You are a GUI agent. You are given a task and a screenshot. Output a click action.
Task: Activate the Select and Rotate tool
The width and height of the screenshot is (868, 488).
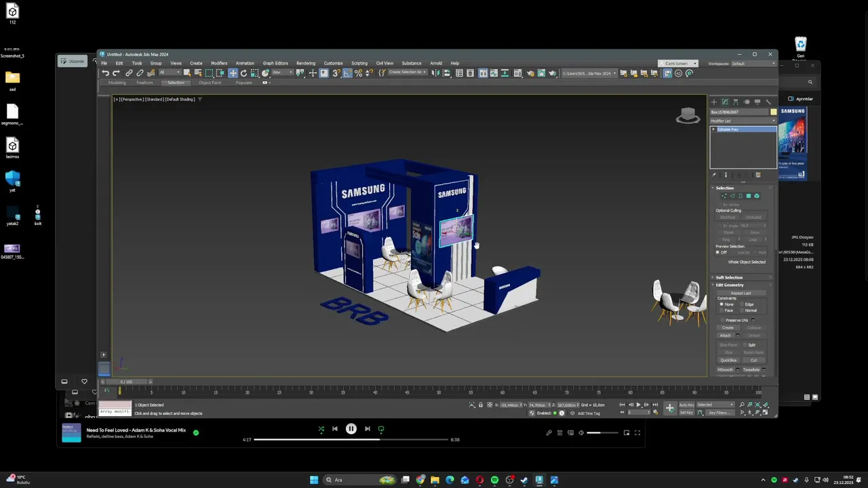point(243,73)
